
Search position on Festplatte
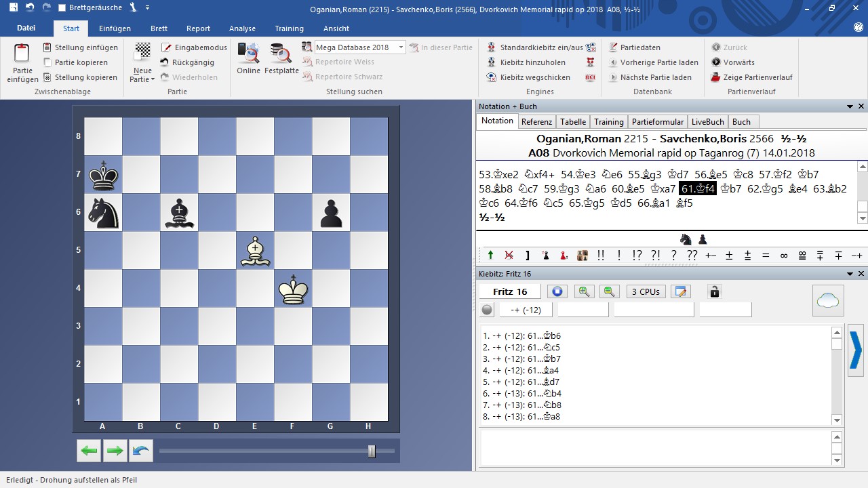281,58
